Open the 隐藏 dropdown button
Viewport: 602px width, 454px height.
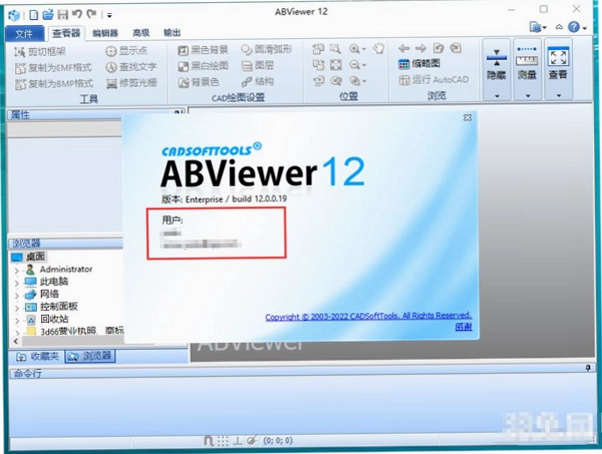496,69
